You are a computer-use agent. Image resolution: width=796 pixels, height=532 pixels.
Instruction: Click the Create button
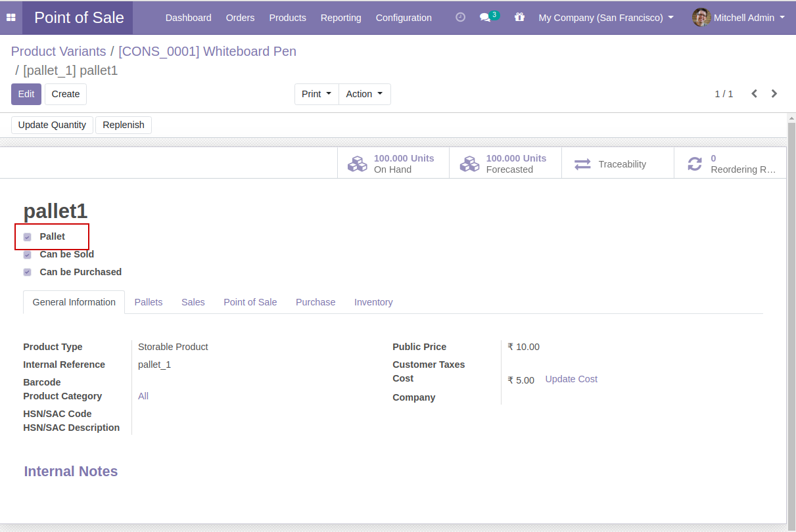tap(66, 94)
